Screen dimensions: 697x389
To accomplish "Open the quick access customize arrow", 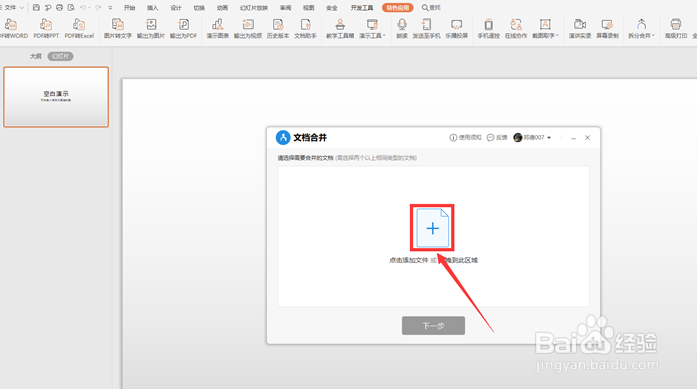I will coord(110,8).
